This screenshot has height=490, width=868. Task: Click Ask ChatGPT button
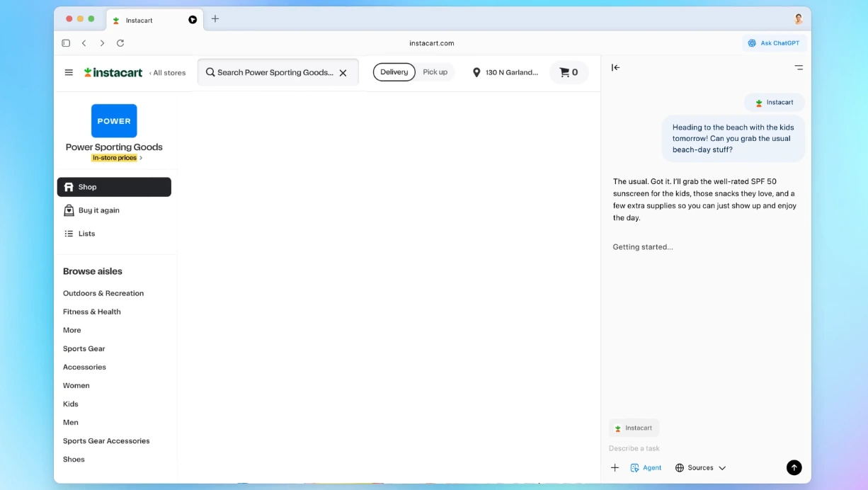774,43
